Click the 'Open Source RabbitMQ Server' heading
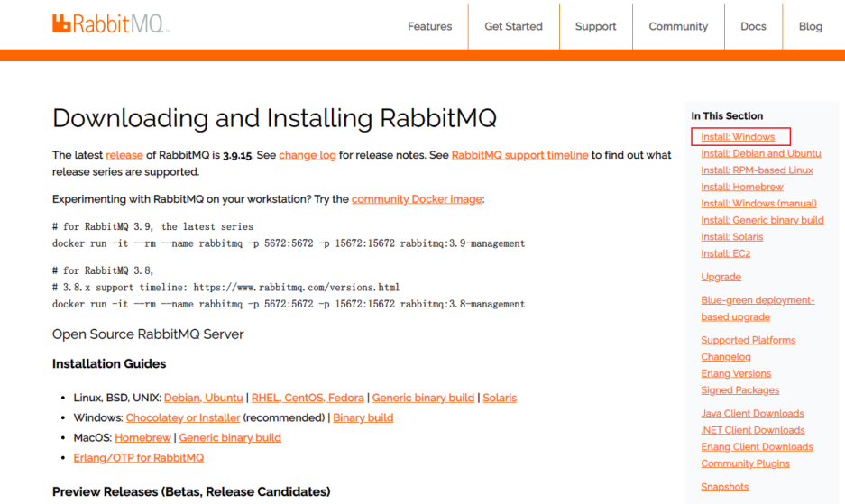 tap(148, 334)
